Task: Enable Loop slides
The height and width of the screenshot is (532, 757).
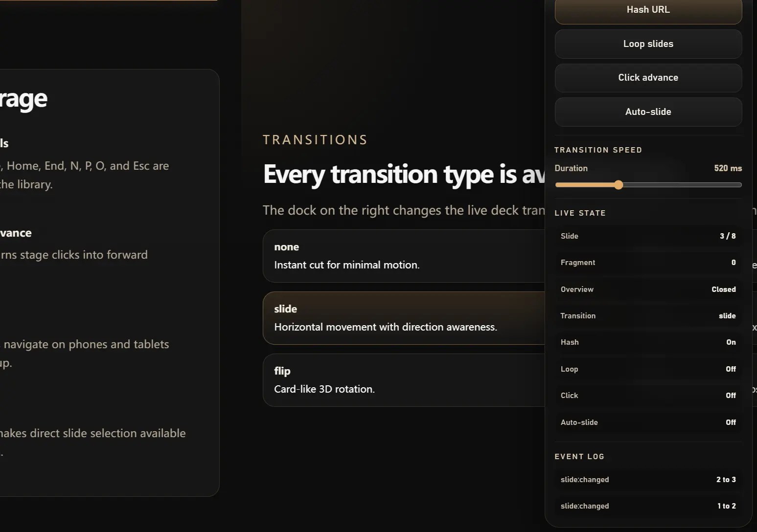Action: 648,44
